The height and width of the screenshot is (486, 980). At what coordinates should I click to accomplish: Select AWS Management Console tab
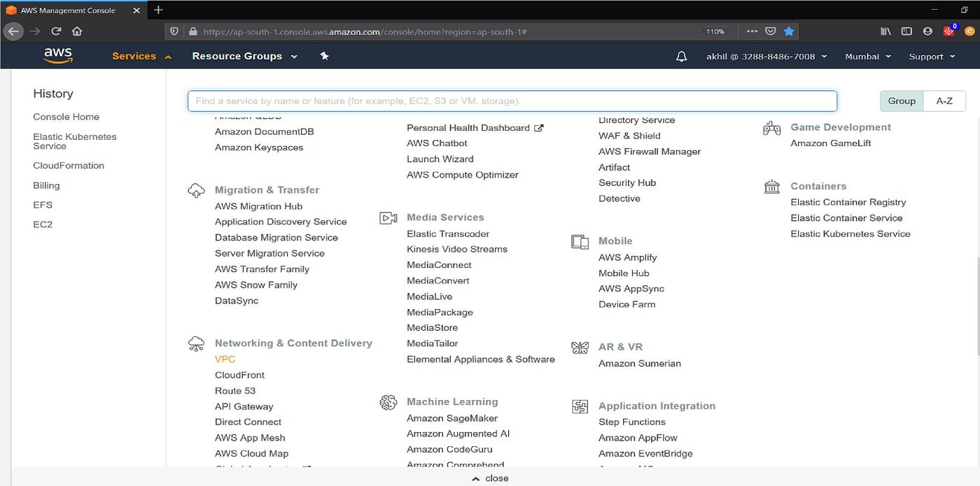pos(72,10)
